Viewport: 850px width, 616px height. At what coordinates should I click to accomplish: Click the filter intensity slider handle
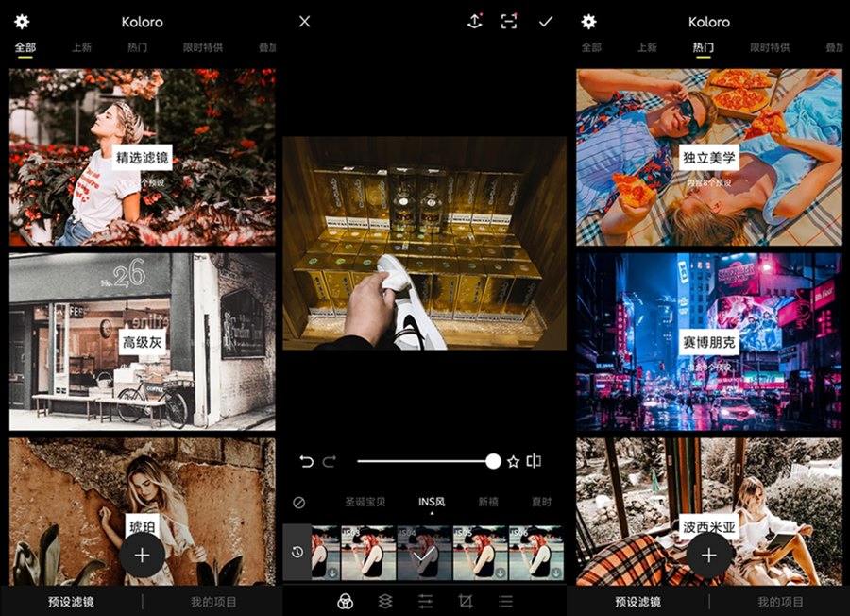point(493,461)
